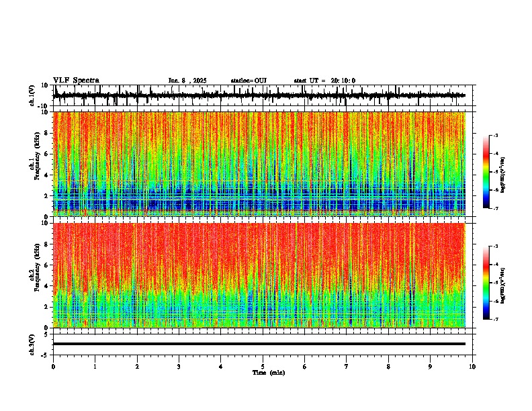Click the station name label in the header

(249, 81)
